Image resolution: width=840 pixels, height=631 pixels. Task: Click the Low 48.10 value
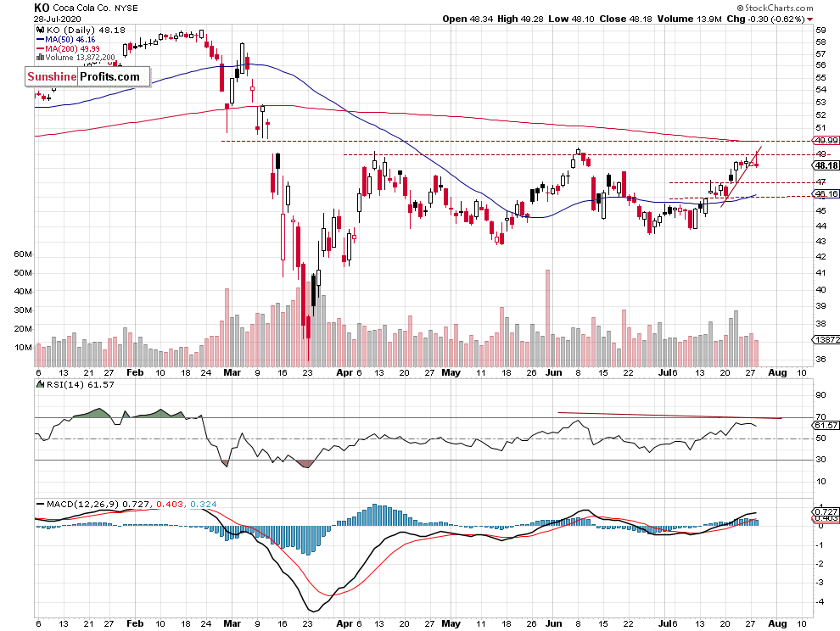tap(571, 19)
